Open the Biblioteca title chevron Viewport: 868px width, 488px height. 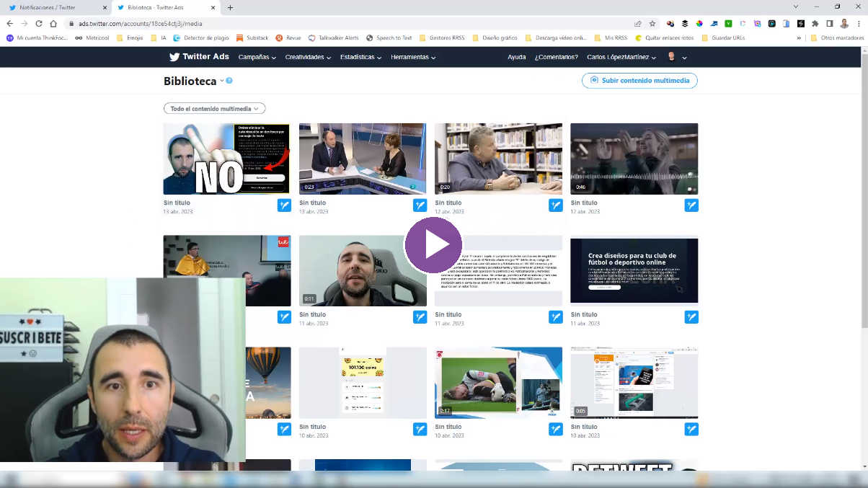click(x=222, y=81)
